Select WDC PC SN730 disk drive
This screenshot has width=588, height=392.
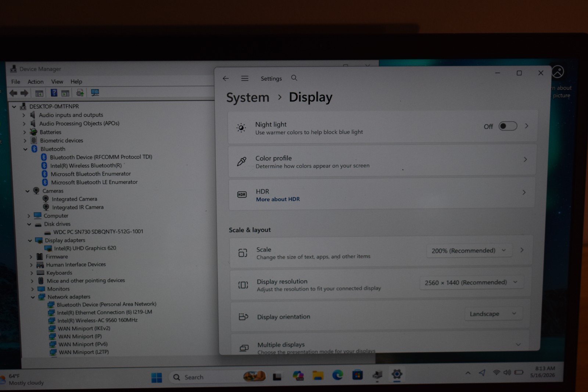pyautogui.click(x=98, y=232)
